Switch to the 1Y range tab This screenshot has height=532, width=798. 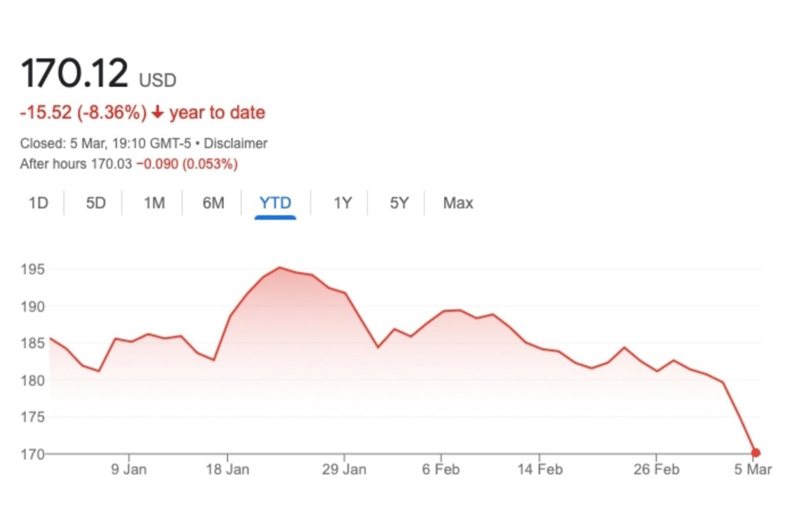(342, 203)
